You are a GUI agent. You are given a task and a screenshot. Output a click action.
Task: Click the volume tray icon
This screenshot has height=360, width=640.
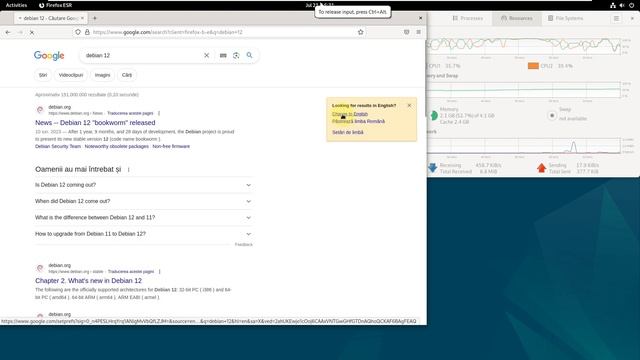click(x=622, y=5)
